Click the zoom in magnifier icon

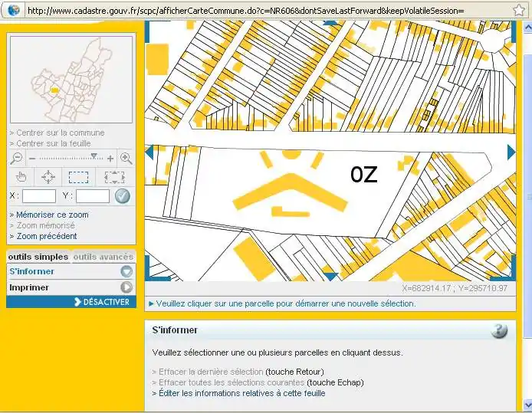(126, 159)
